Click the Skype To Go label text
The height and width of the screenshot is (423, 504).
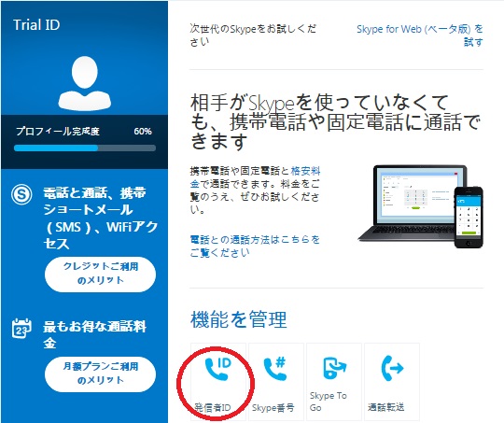click(x=329, y=402)
